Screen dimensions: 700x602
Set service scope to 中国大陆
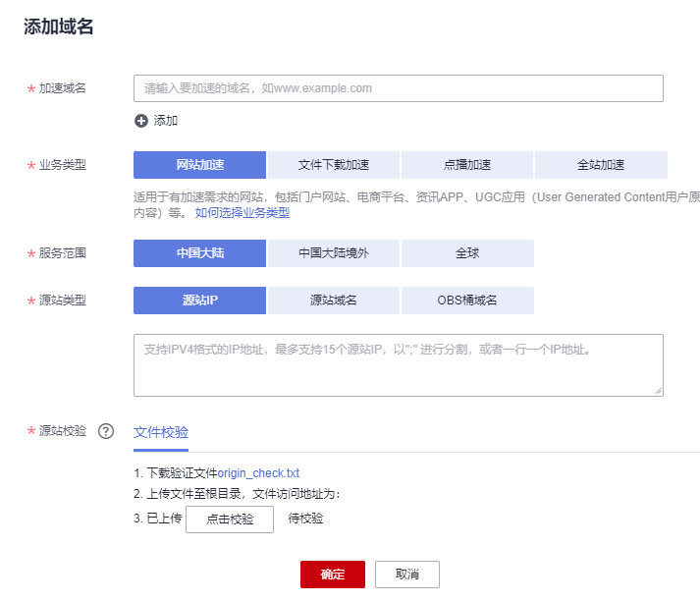click(x=199, y=252)
